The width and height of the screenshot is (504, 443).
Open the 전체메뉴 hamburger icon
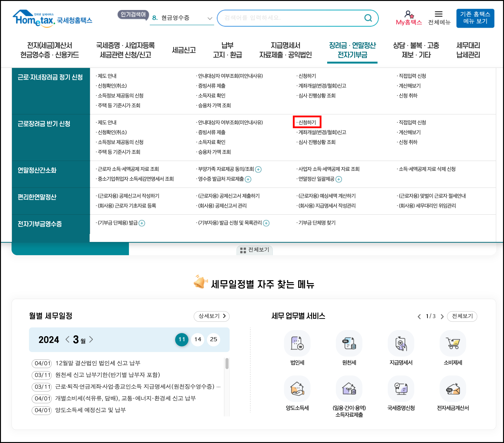pos(438,14)
